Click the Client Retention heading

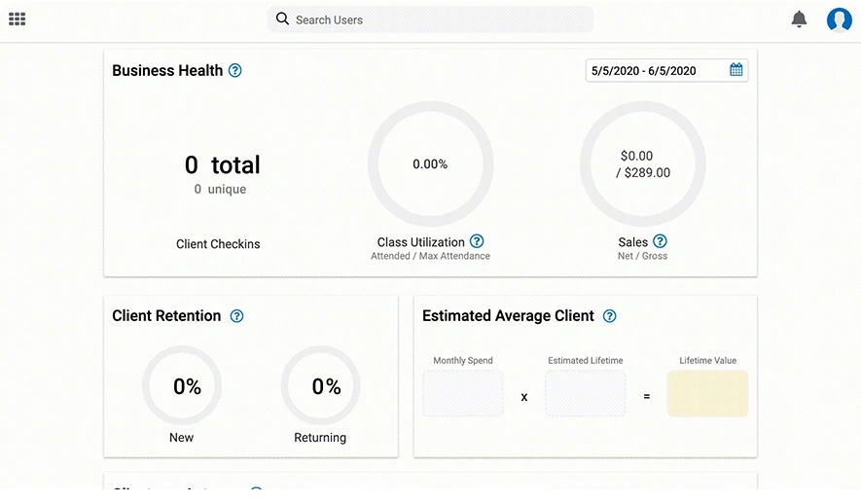click(x=166, y=315)
